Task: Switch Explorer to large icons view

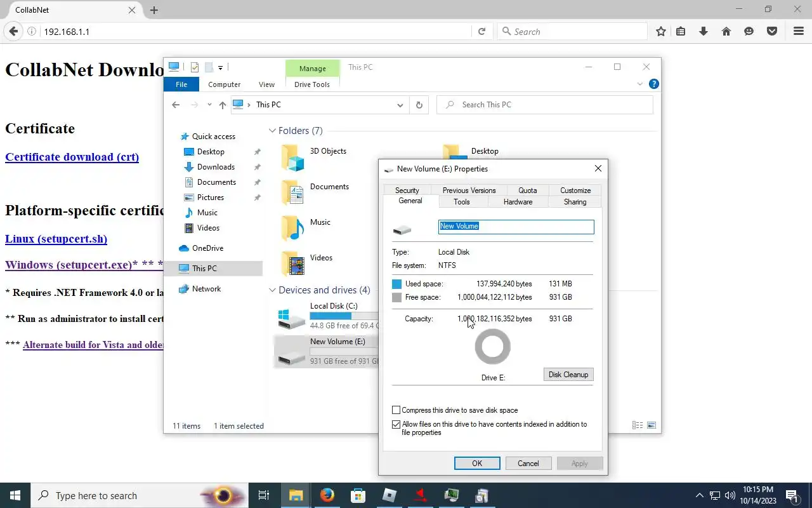Action: point(651,425)
